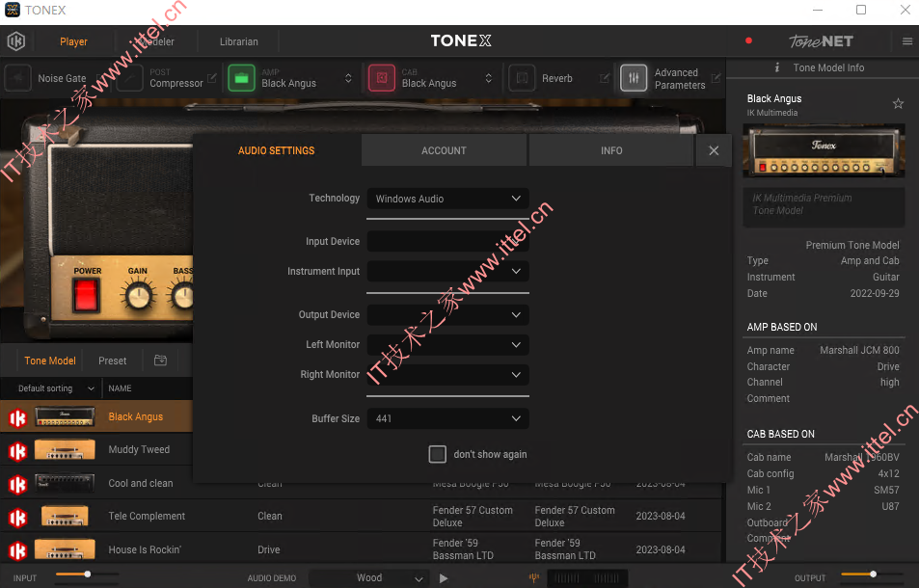Favorite Black Angus with star icon

click(x=898, y=104)
